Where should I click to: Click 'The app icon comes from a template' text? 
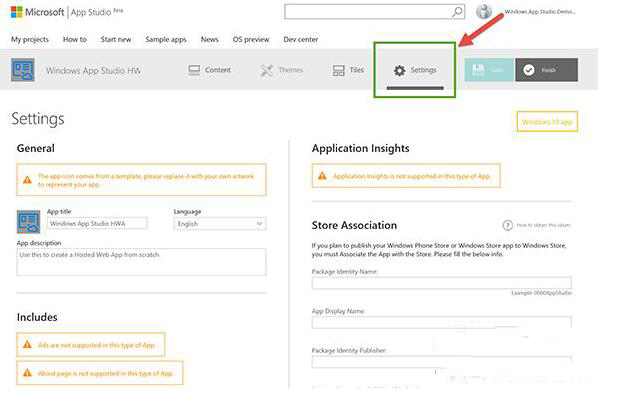pyautogui.click(x=146, y=180)
